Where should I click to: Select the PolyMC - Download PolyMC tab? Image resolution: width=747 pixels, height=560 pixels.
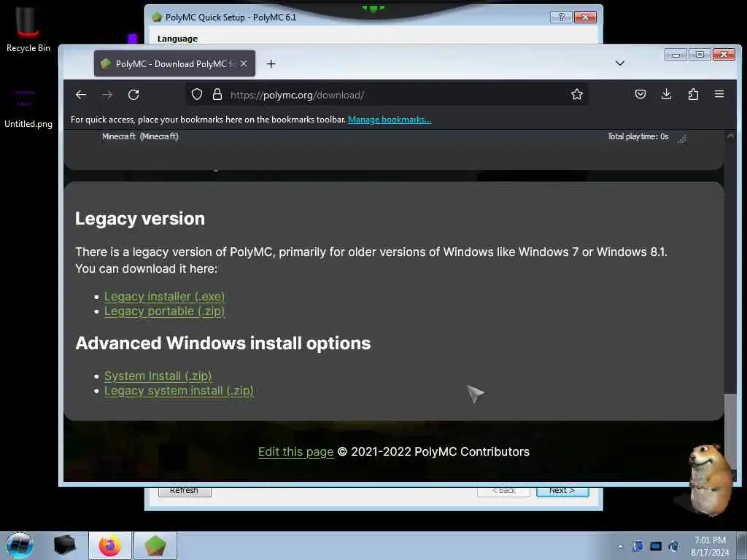(174, 63)
